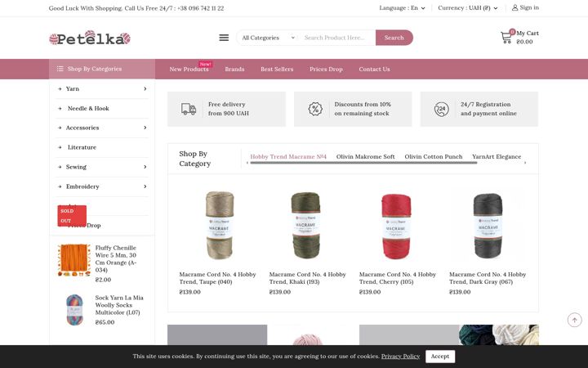Click the Accessories category link

[x=82, y=128]
